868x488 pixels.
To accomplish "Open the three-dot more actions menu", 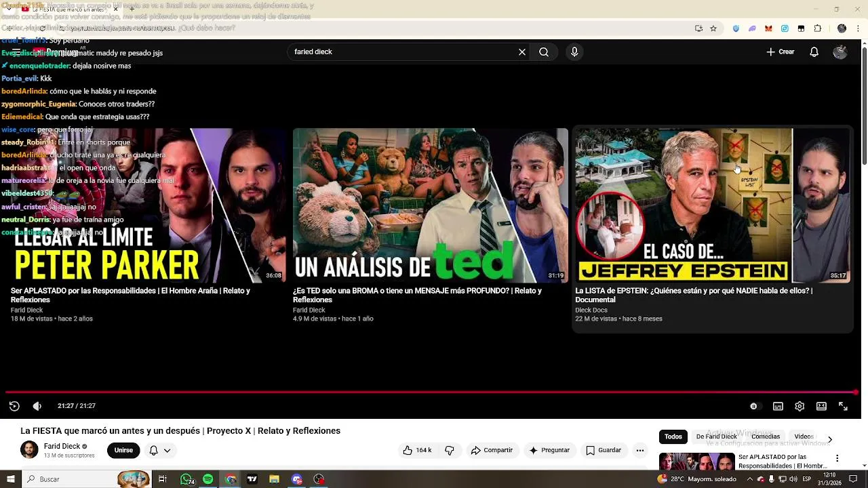I will coord(639,450).
